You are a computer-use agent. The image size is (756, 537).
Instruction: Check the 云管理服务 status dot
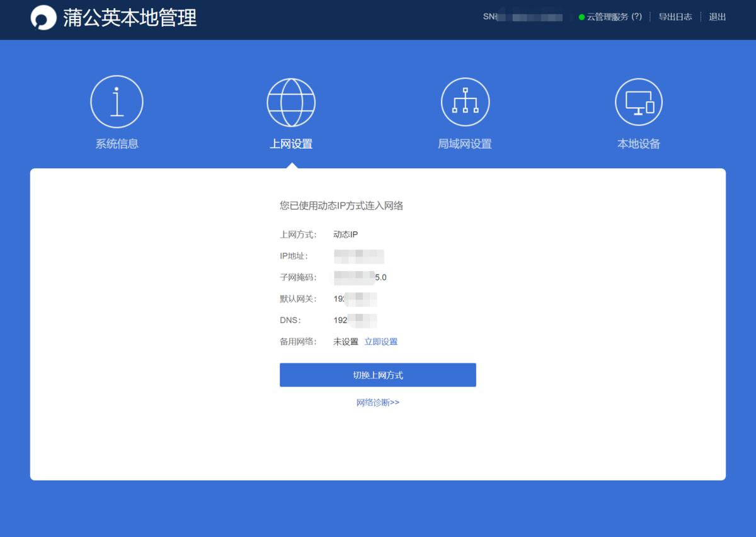coord(581,17)
